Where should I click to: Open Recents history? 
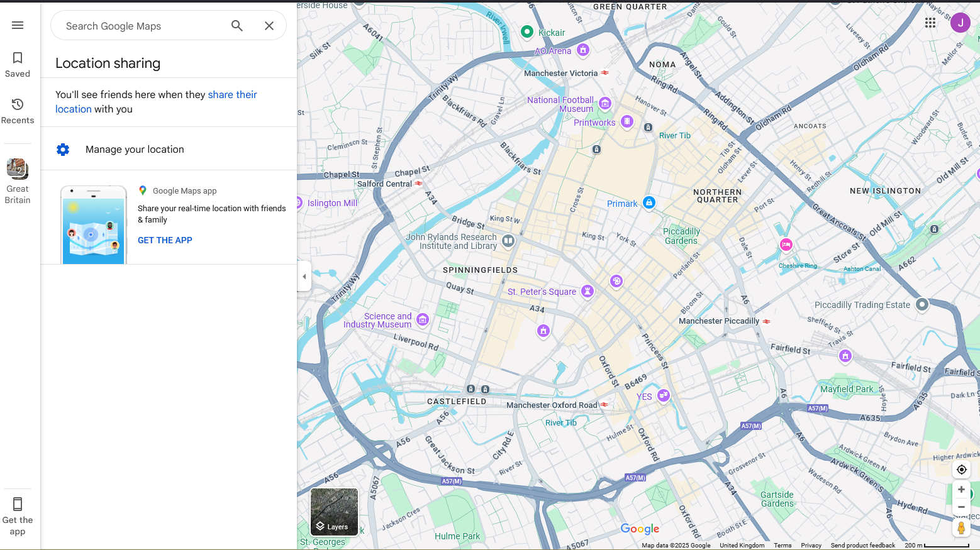tap(18, 111)
